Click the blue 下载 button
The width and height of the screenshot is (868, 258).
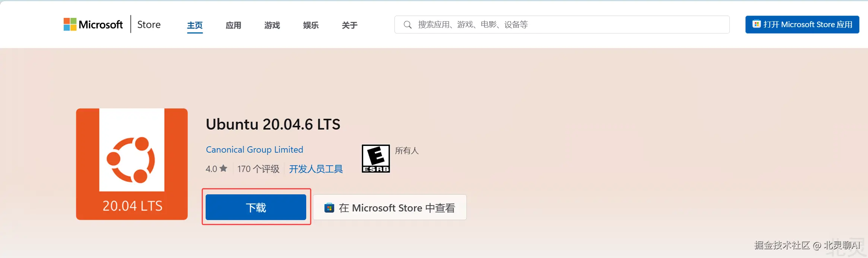(256, 207)
